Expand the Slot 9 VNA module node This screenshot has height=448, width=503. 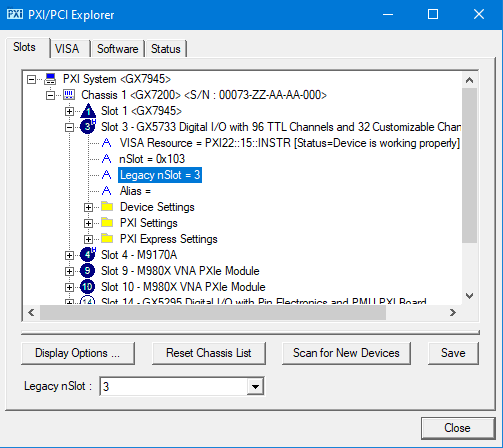point(69,271)
